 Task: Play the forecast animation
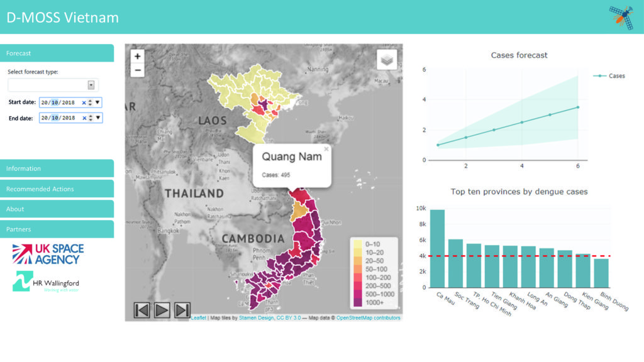[162, 310]
